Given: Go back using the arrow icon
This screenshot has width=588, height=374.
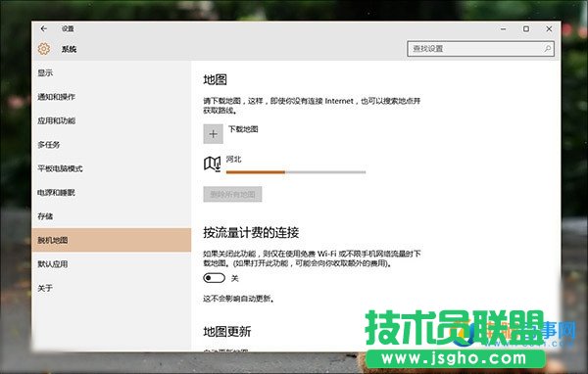Looking at the screenshot, I should 44,28.
